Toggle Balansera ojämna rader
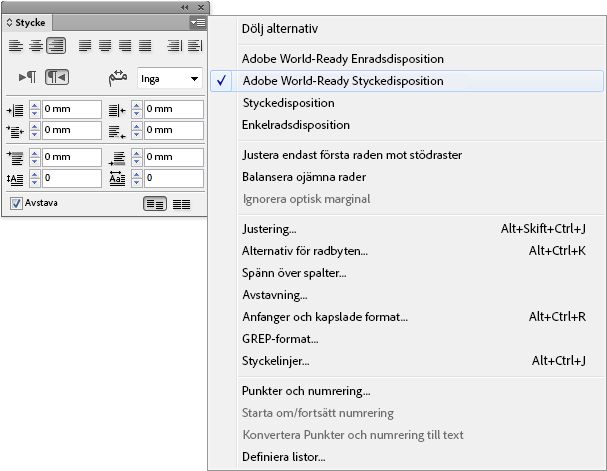 click(420, 177)
